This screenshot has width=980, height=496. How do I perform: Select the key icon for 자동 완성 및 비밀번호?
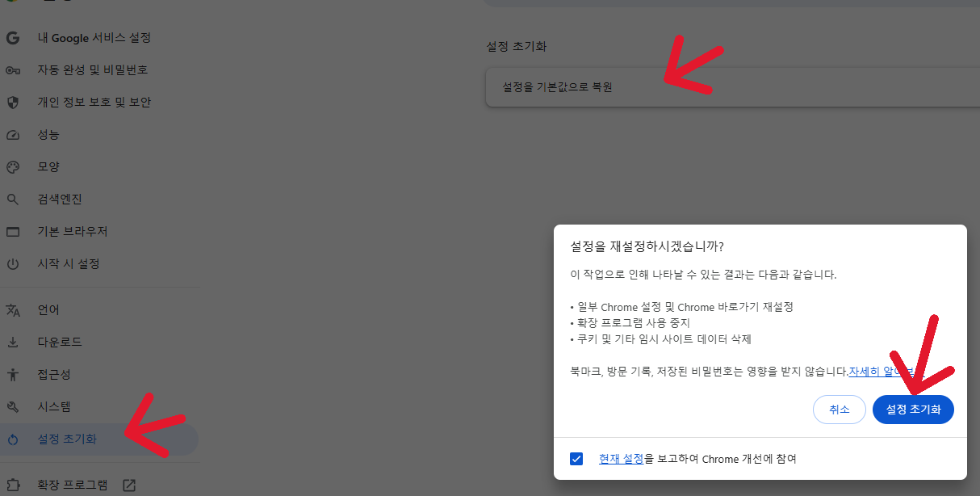coord(12,69)
